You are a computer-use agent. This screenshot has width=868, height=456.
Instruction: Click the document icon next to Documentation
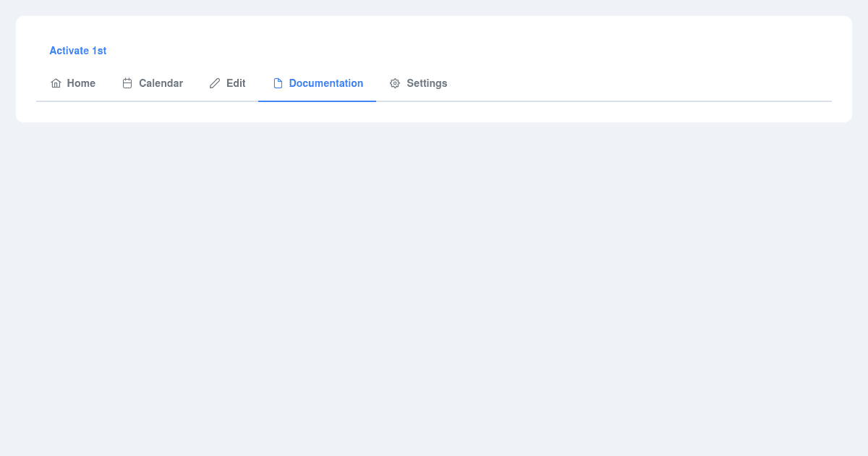(x=278, y=83)
